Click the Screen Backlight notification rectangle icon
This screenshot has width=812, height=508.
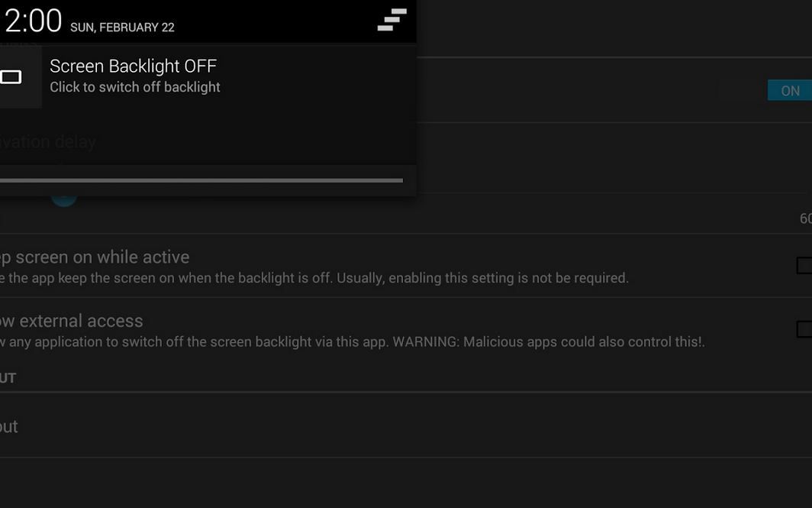pos(11,76)
